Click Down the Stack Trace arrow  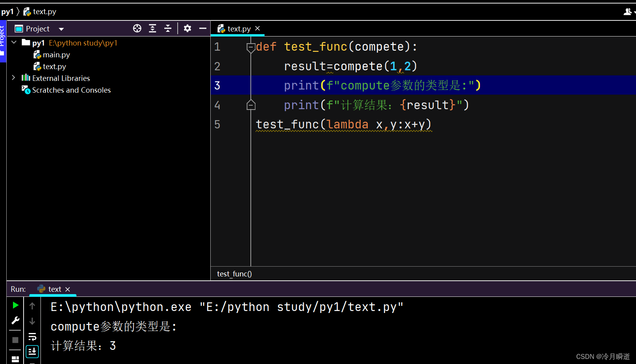[32, 321]
